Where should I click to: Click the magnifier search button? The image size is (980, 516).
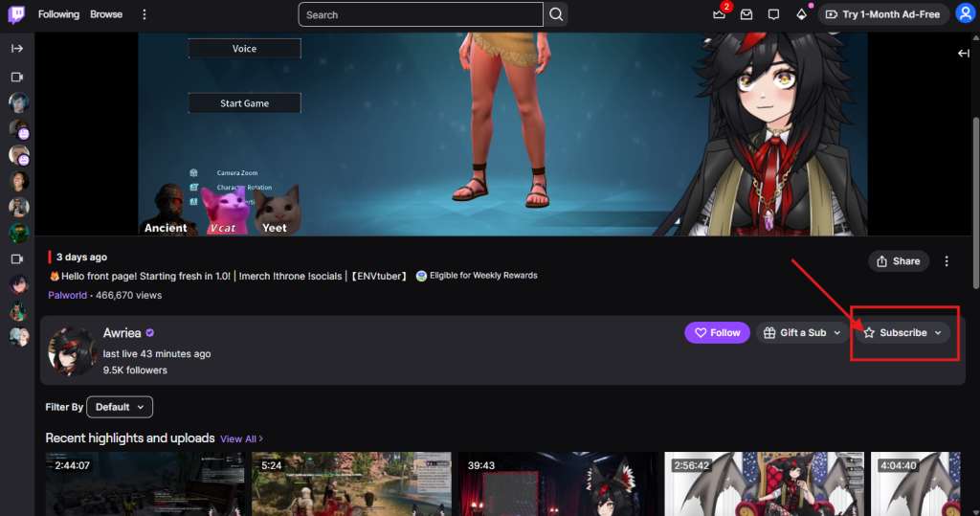556,14
